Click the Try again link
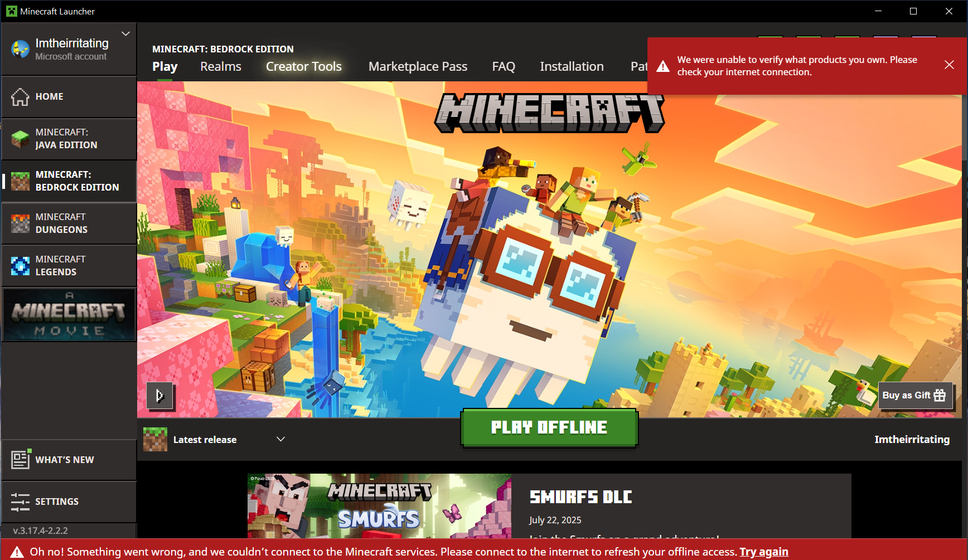 (x=764, y=552)
